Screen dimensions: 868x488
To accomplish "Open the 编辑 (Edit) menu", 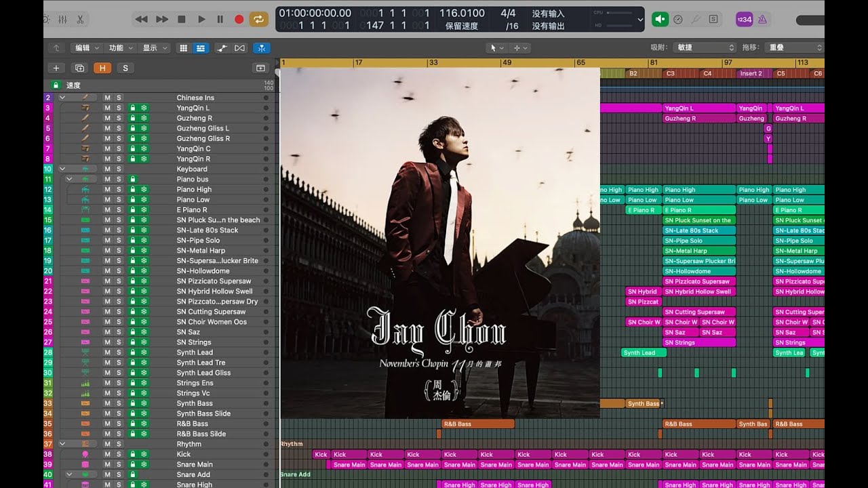I will pos(86,48).
